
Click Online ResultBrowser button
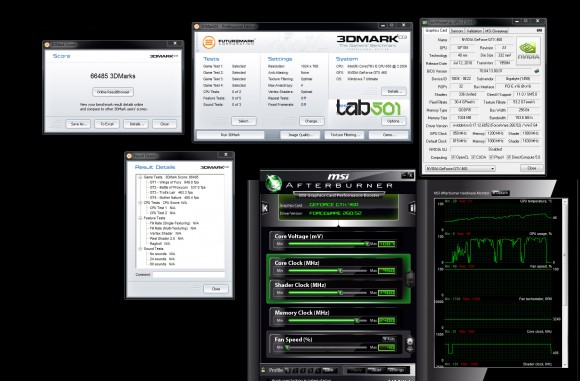(113, 92)
